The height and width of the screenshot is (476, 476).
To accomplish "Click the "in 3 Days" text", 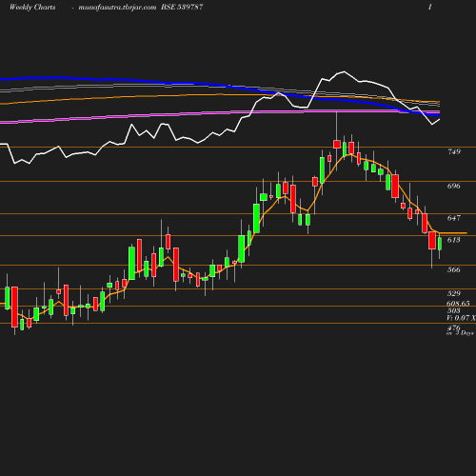I will (x=460, y=333).
